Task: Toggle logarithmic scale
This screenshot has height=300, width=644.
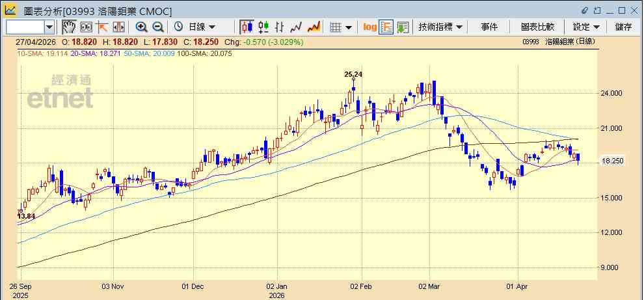Action: click(x=369, y=27)
